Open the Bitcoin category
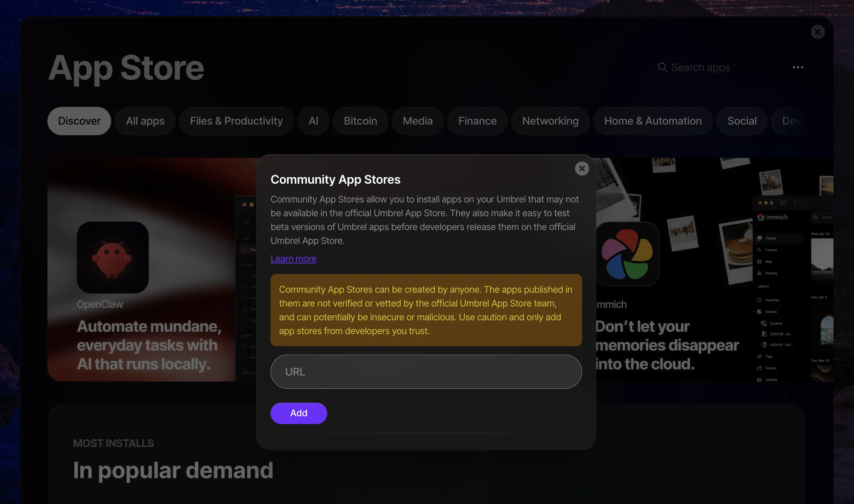Image resolution: width=854 pixels, height=504 pixels. click(x=360, y=121)
